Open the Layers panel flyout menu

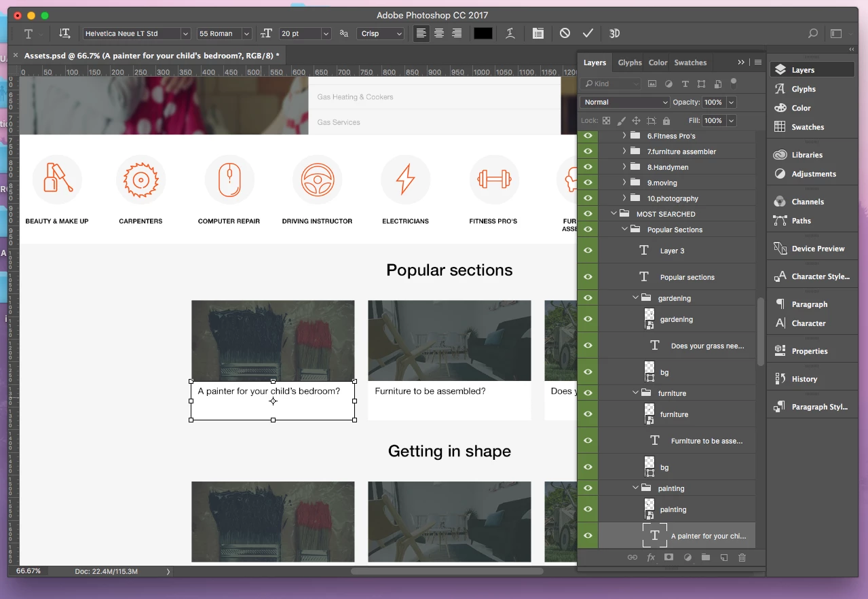(x=758, y=62)
